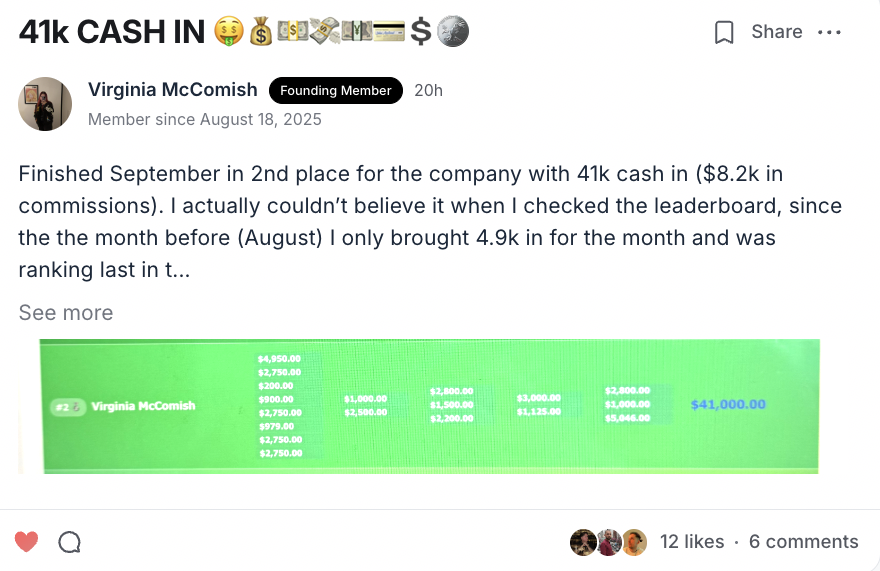View the 12 likes list
This screenshot has width=880, height=571.
click(692, 541)
